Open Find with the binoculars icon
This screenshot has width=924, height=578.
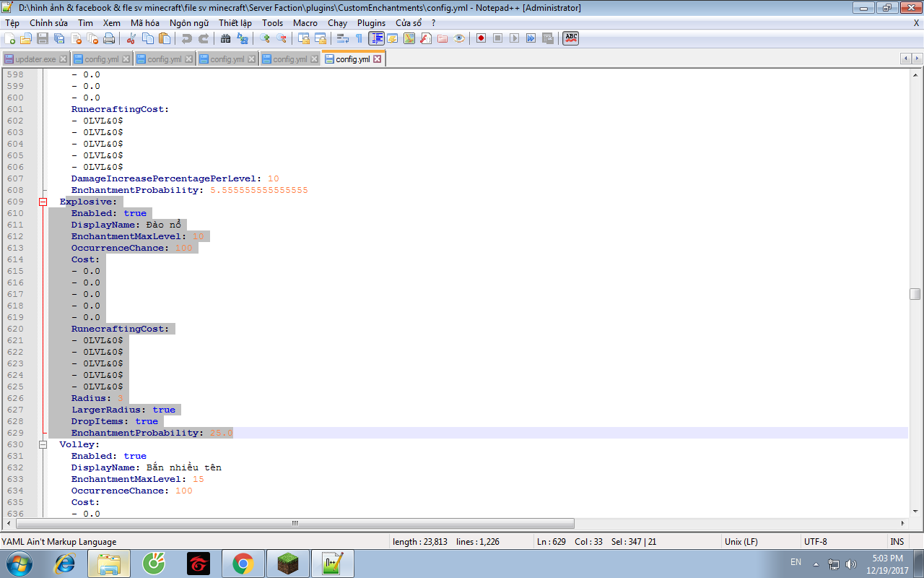(x=226, y=38)
